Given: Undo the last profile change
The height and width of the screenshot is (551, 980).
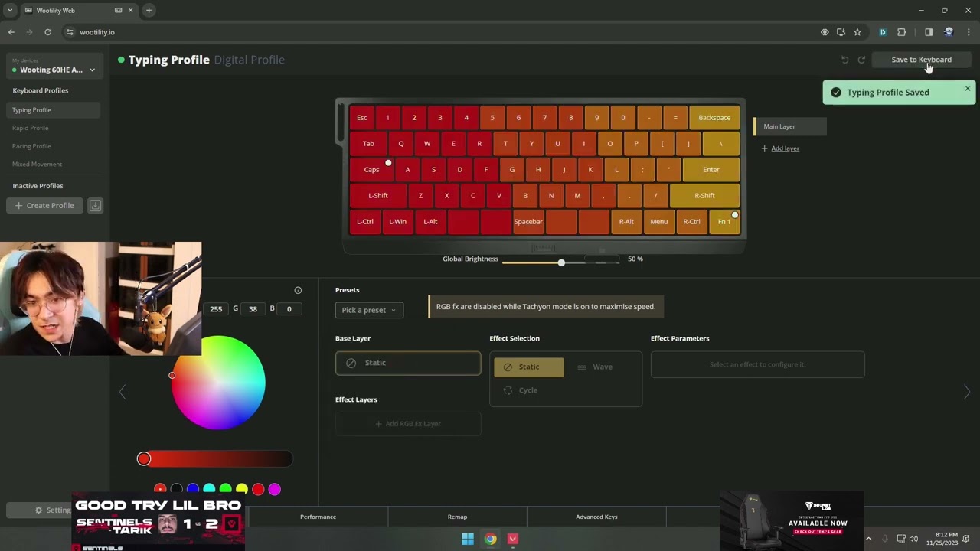Looking at the screenshot, I should 845,60.
